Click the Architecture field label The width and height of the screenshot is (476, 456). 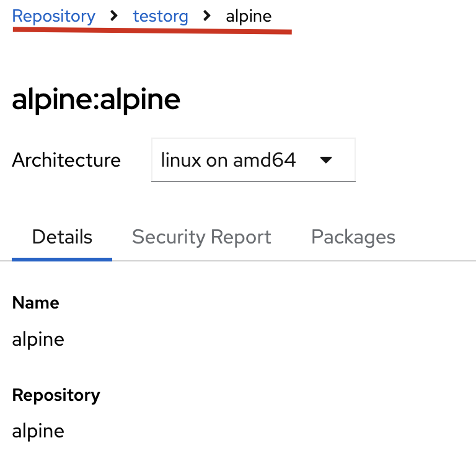[x=66, y=160]
